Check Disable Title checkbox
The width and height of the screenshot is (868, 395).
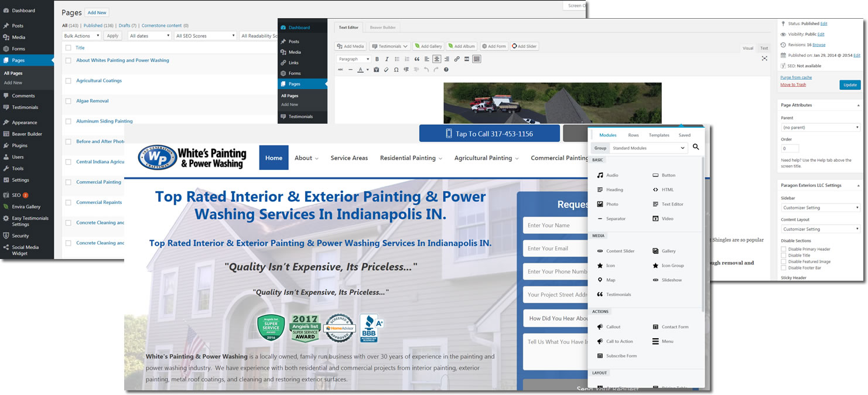tap(784, 256)
